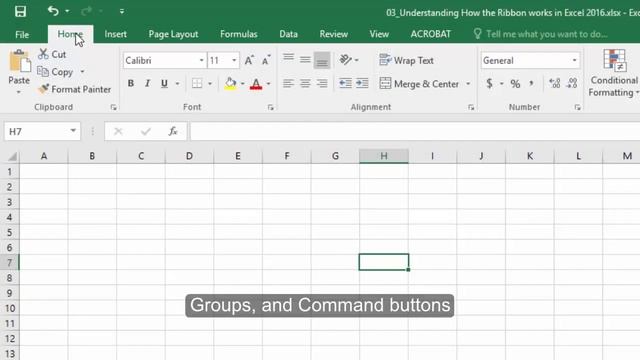This screenshot has height=360, width=640.
Task: Open the Alignment group dialog launcher
Action: click(471, 107)
